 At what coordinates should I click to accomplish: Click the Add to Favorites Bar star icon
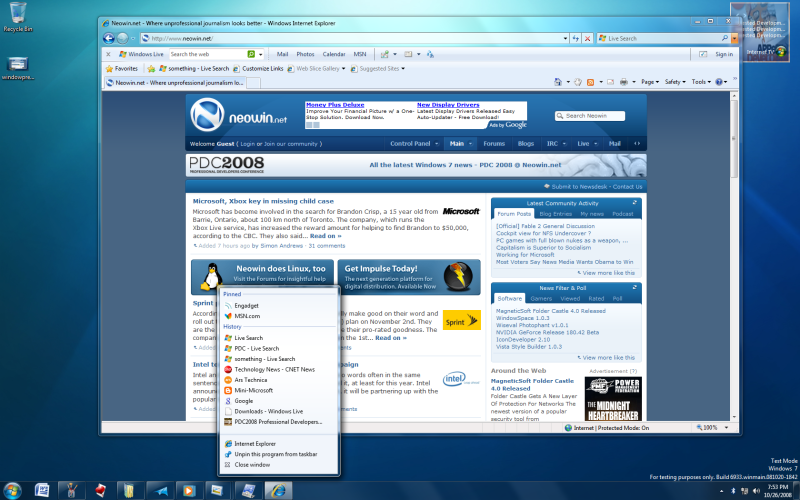pyautogui.click(x=151, y=68)
